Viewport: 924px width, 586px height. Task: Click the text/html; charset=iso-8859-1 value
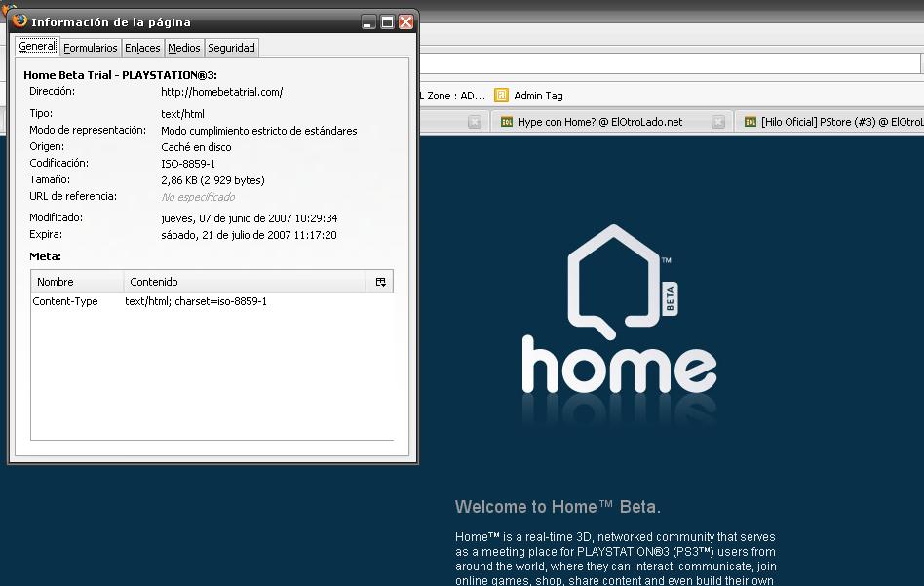click(196, 301)
